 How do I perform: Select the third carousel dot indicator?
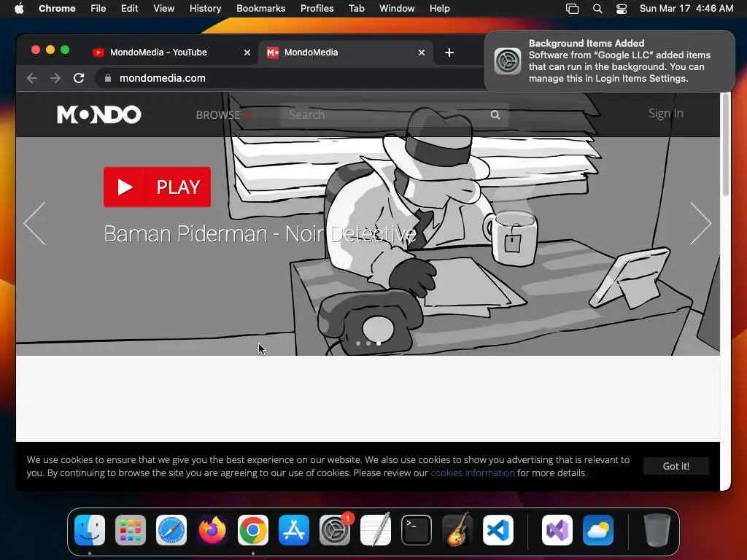[379, 343]
